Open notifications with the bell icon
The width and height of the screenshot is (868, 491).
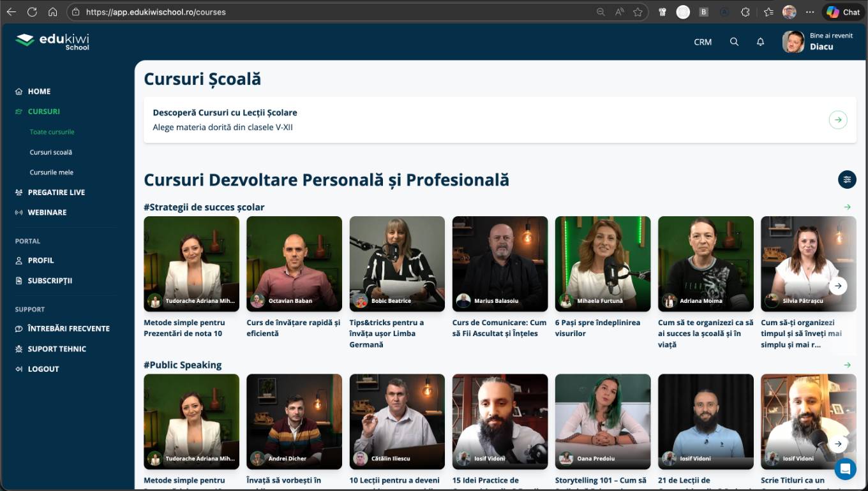pos(760,41)
